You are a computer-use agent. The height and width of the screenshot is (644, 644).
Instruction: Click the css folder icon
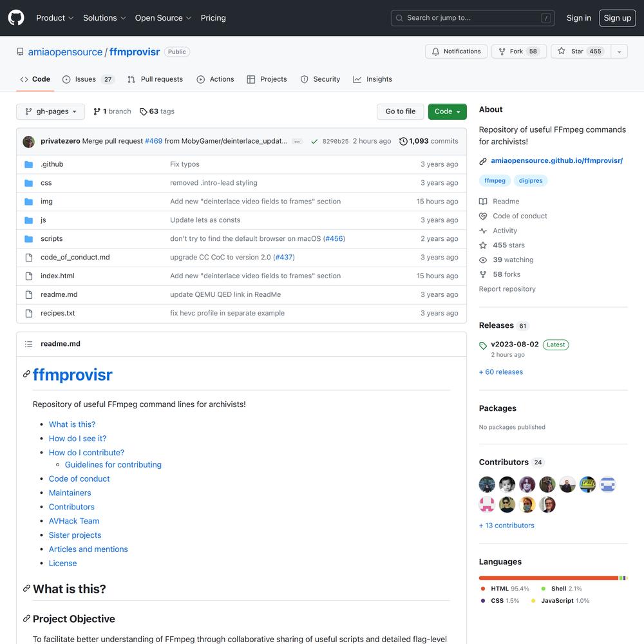(29, 183)
